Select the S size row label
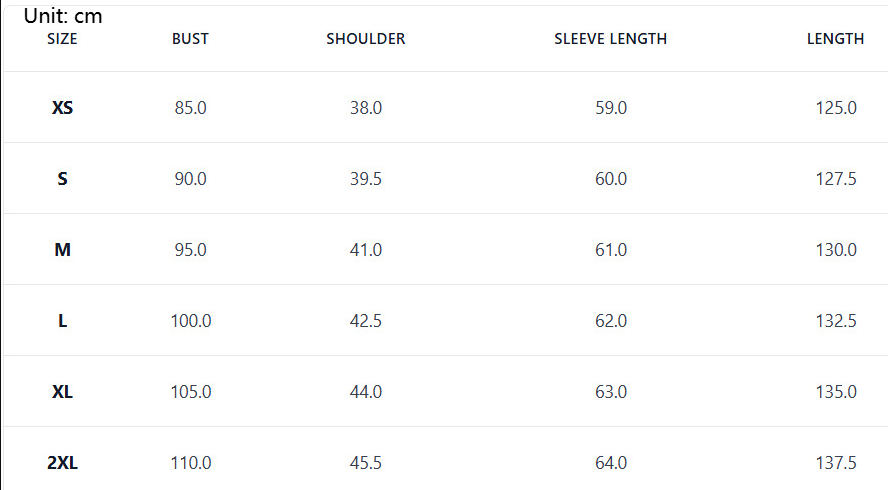 [x=62, y=179]
